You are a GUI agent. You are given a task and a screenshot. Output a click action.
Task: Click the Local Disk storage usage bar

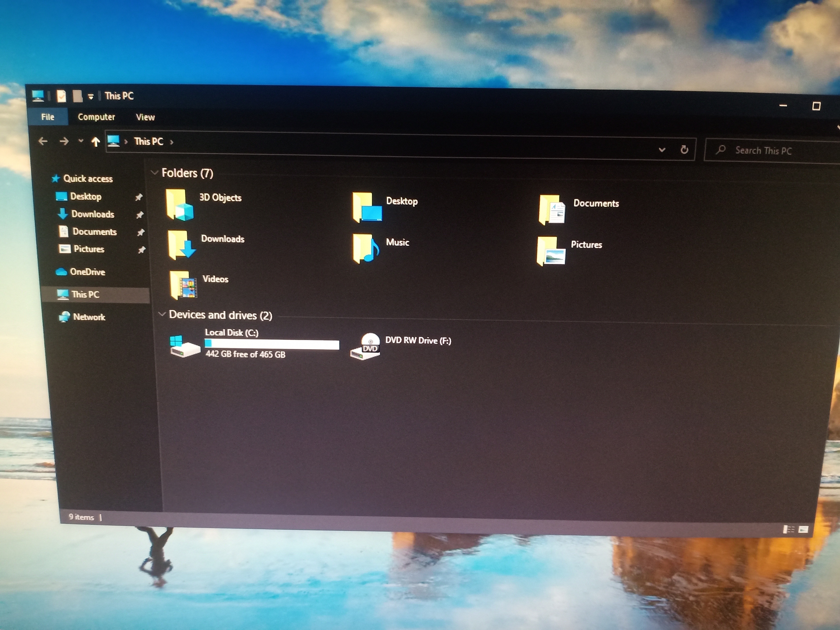point(272,344)
